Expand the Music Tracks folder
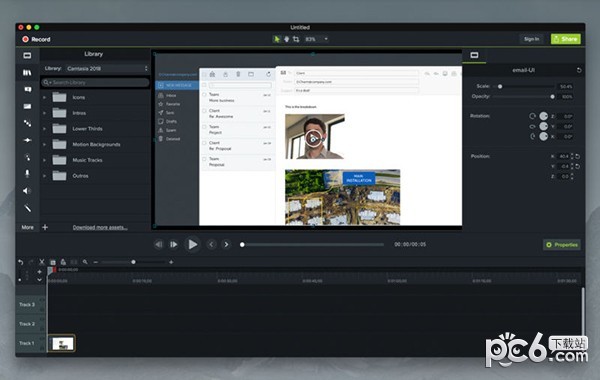 click(44, 160)
